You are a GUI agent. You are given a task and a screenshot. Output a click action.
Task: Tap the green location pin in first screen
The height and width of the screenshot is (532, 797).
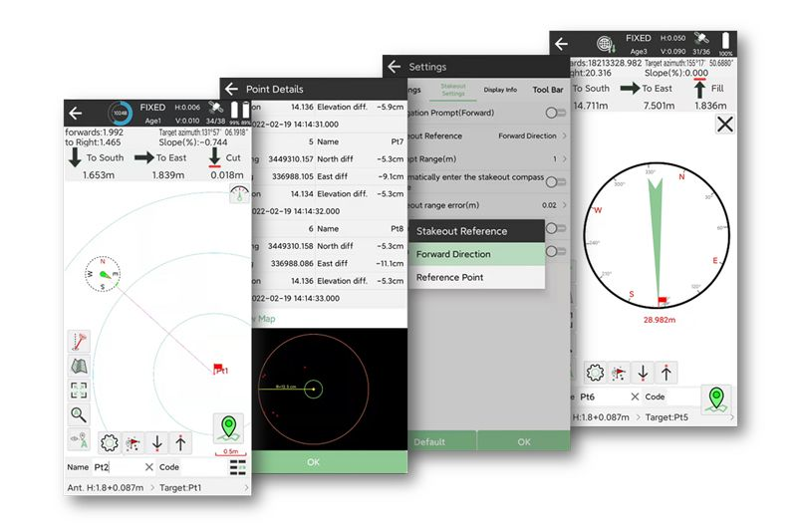pyautogui.click(x=228, y=427)
